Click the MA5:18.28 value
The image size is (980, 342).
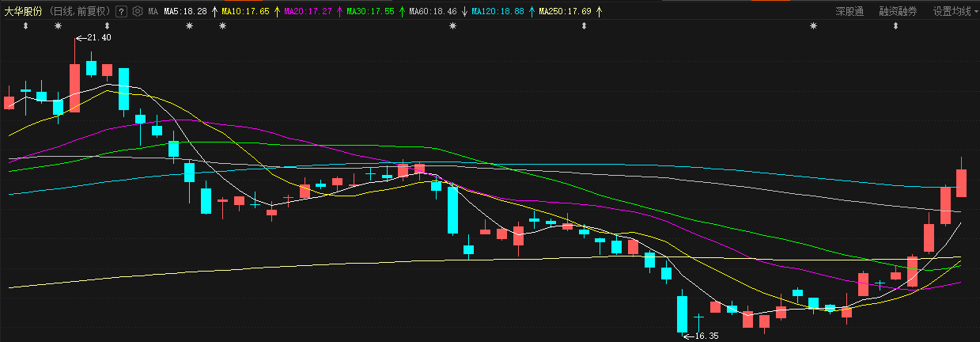pos(185,12)
